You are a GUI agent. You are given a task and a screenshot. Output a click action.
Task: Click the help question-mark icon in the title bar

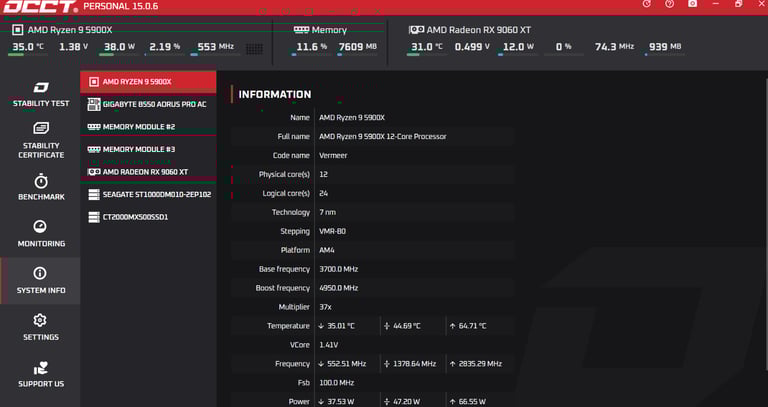(x=669, y=4)
